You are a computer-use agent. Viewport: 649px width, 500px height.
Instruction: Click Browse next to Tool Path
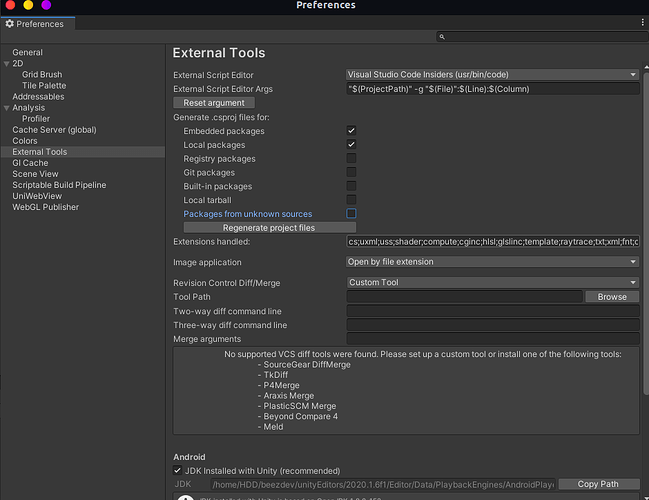(x=611, y=297)
